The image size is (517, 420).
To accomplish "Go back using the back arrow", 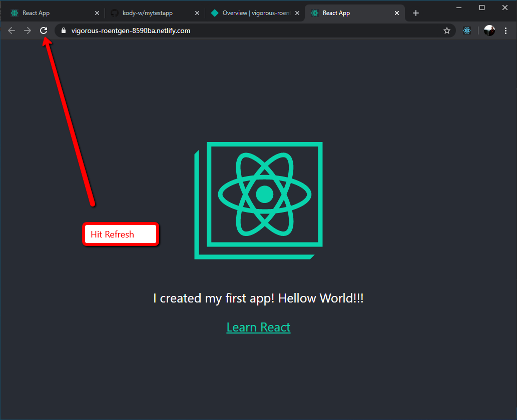I will [x=12, y=30].
